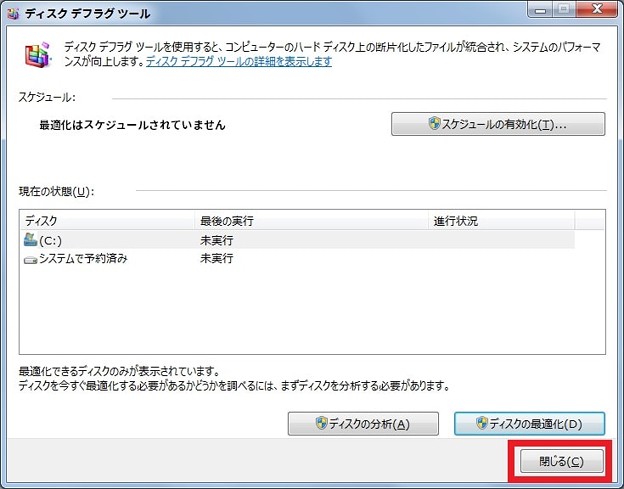Viewport: 624px width, 489px height.
Task: Click 未実行 status in (C:) row
Action: click(x=216, y=240)
